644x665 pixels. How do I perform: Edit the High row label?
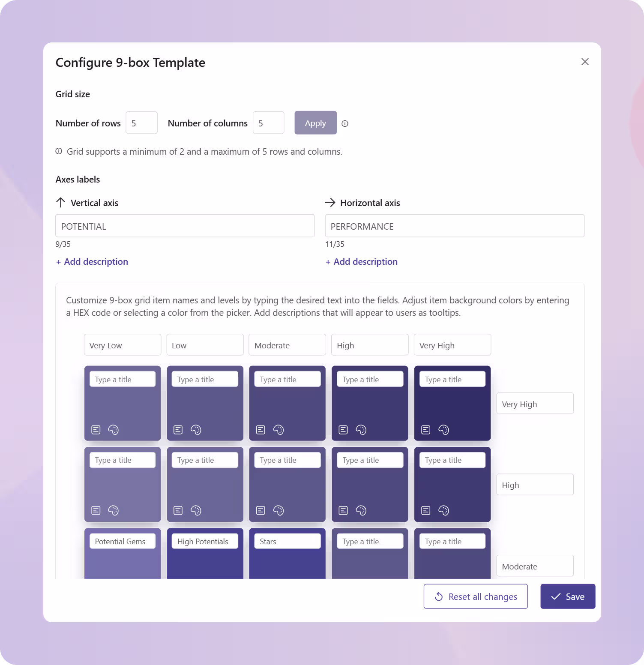(535, 485)
